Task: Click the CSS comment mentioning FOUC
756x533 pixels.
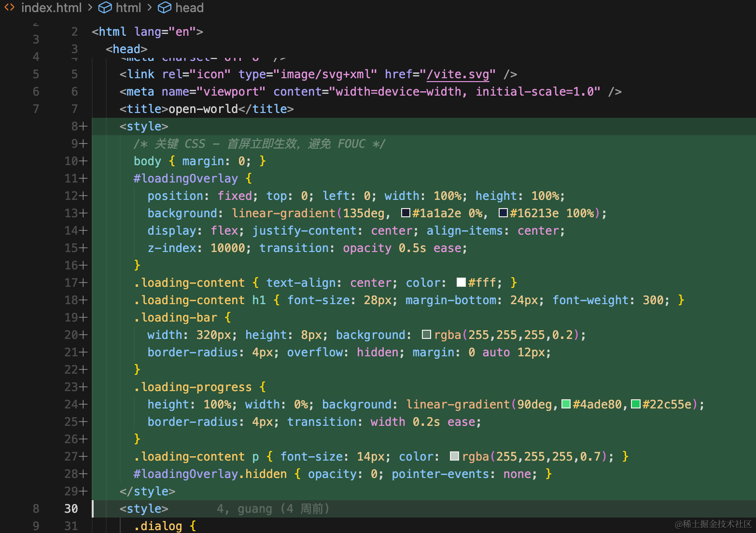Action: tap(259, 144)
